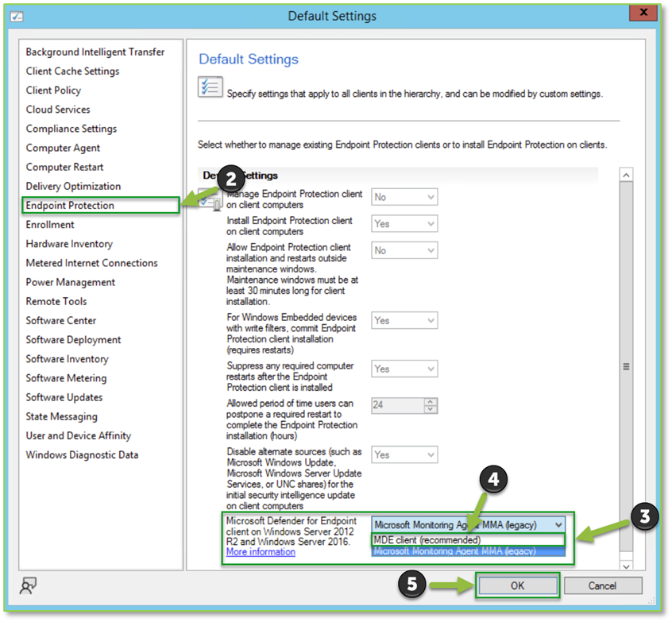Click the OK button

point(517,585)
